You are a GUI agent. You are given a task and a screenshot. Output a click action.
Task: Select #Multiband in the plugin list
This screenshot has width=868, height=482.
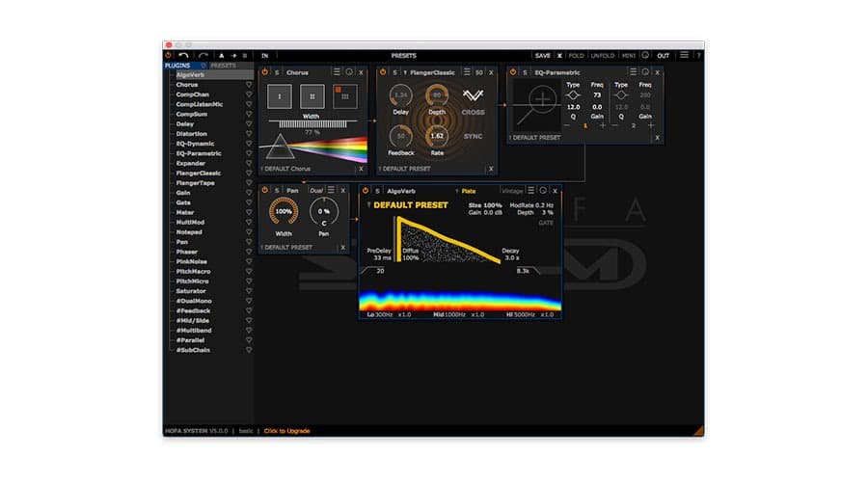pyautogui.click(x=194, y=331)
